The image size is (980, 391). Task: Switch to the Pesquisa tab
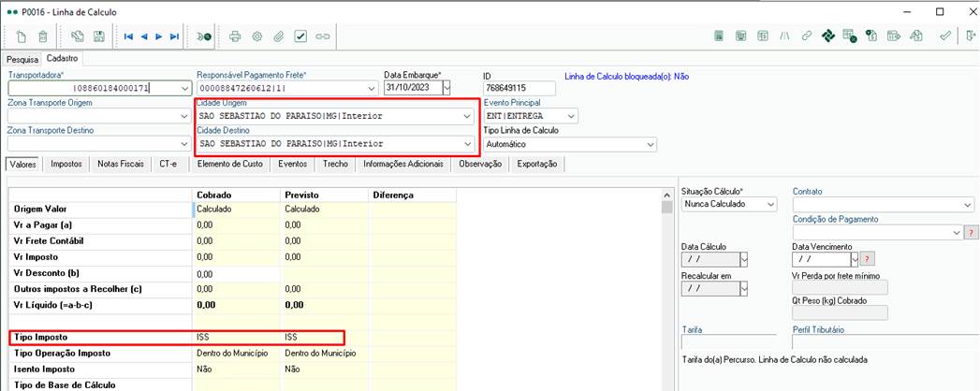(x=22, y=59)
